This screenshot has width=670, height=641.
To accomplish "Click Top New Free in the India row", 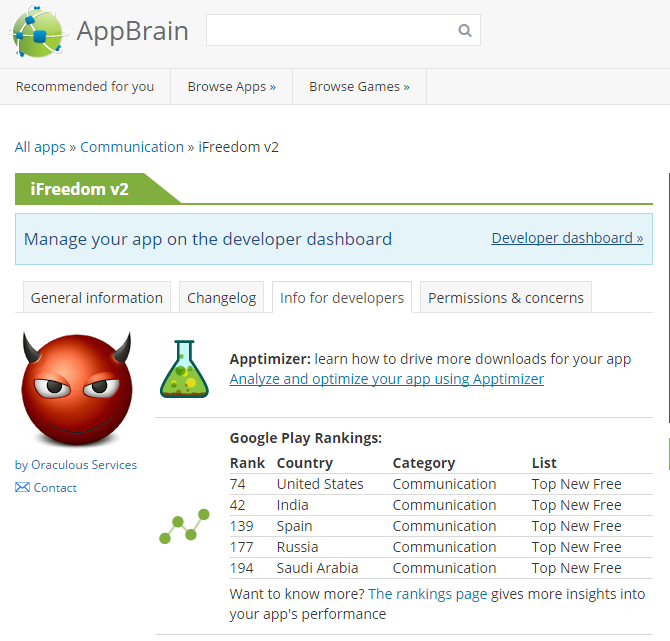I will point(576,505).
